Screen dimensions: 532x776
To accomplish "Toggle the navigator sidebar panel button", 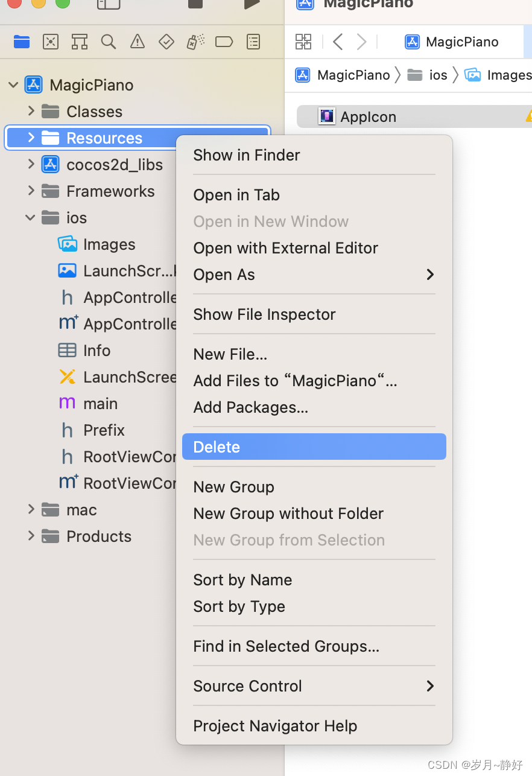I will click(109, 4).
